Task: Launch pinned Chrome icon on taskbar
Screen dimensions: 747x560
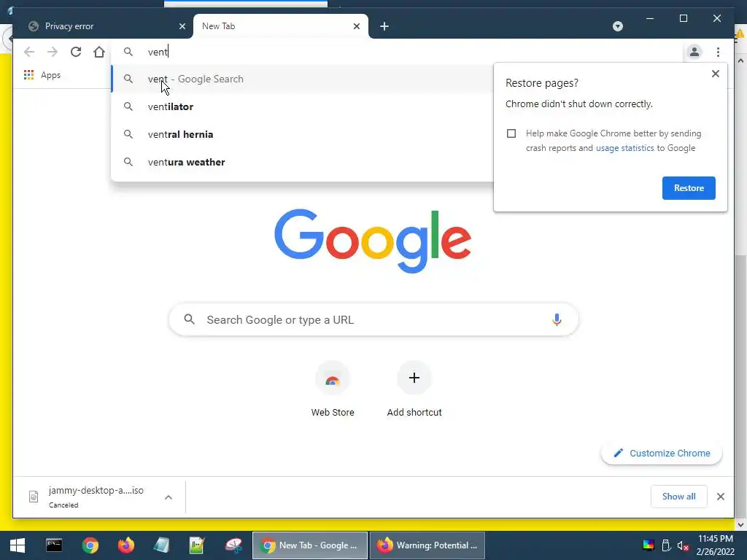Action: click(90, 545)
